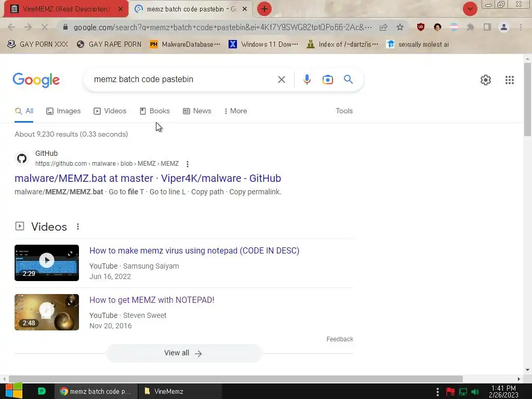Open the red flag tray icon

[450, 392]
